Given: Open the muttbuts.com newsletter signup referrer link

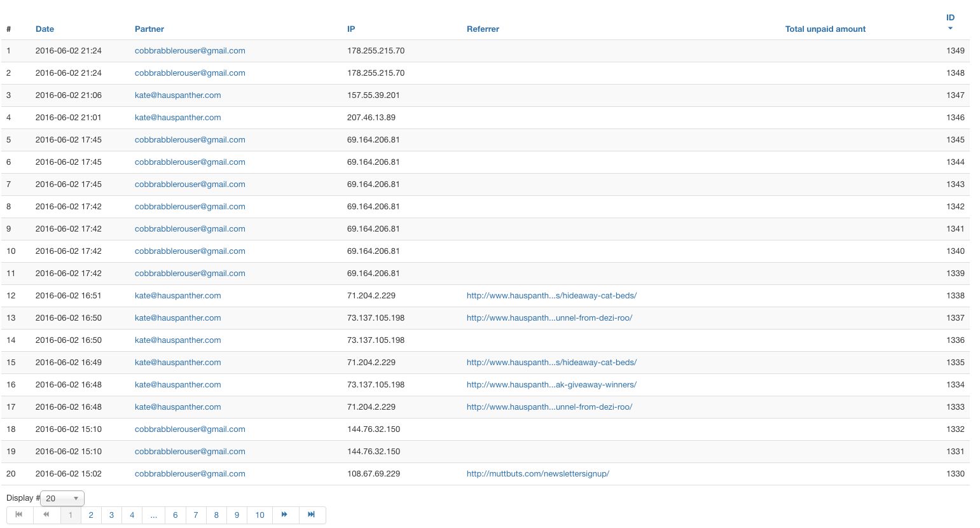Looking at the screenshot, I should click(x=537, y=474).
